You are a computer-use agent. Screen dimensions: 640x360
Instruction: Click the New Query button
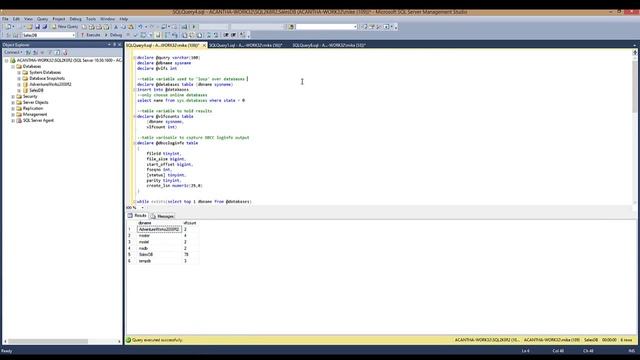click(65, 27)
